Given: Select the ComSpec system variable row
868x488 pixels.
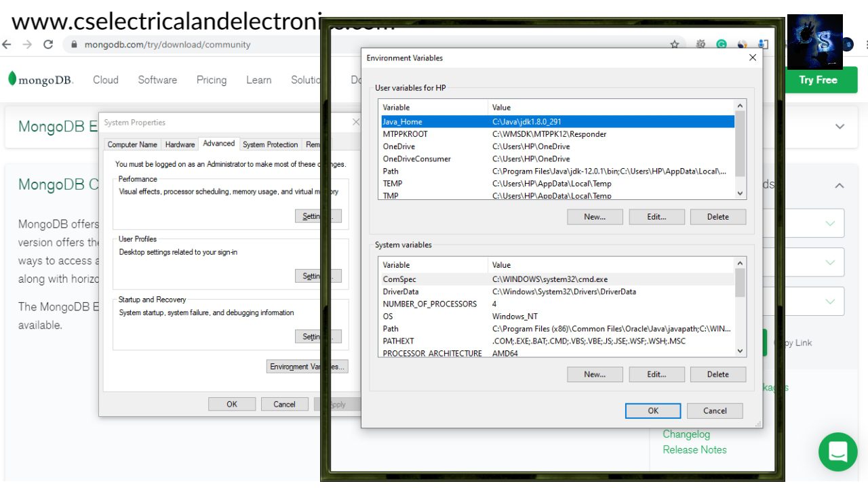Looking at the screenshot, I should (557, 279).
